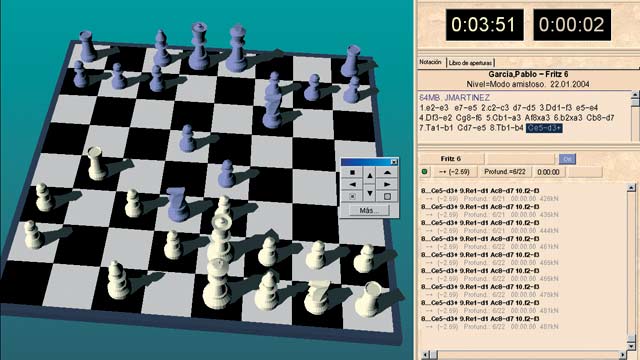640x360 pixels.
Task: Tilt board view with up arrow
Action: click(x=370, y=176)
